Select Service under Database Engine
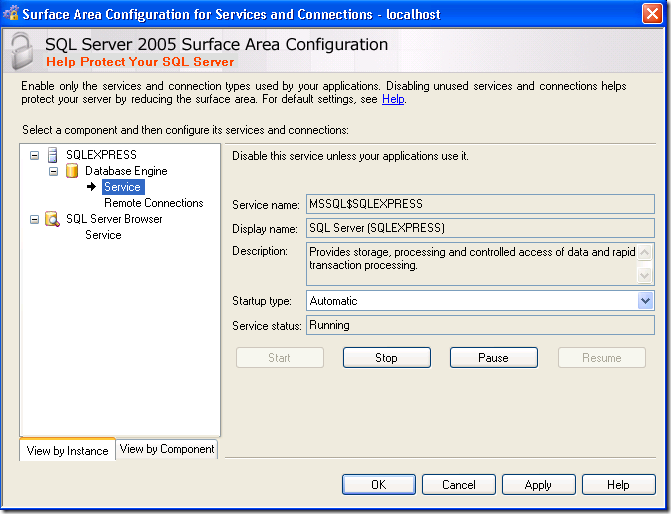Screen dimensions: 671x514 tap(123, 187)
